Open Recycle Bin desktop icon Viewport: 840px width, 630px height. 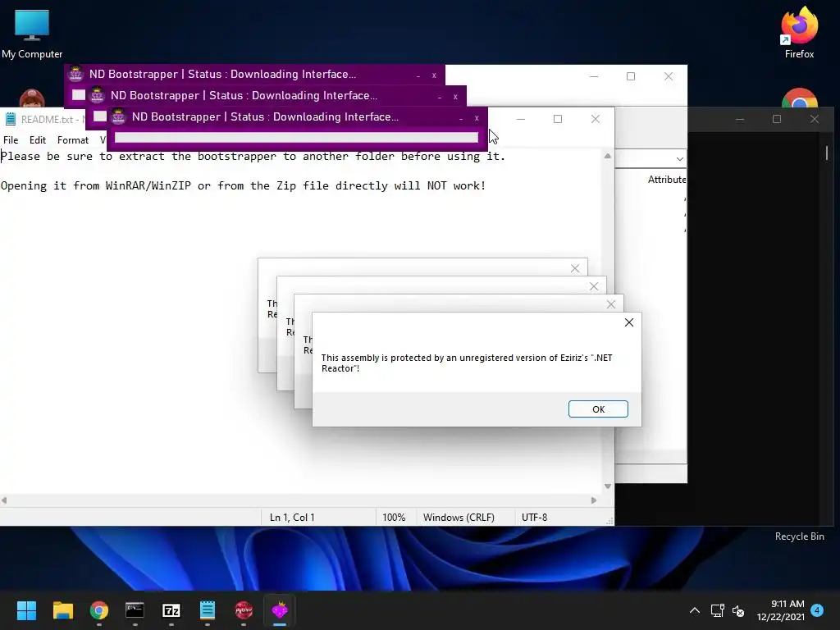799,536
